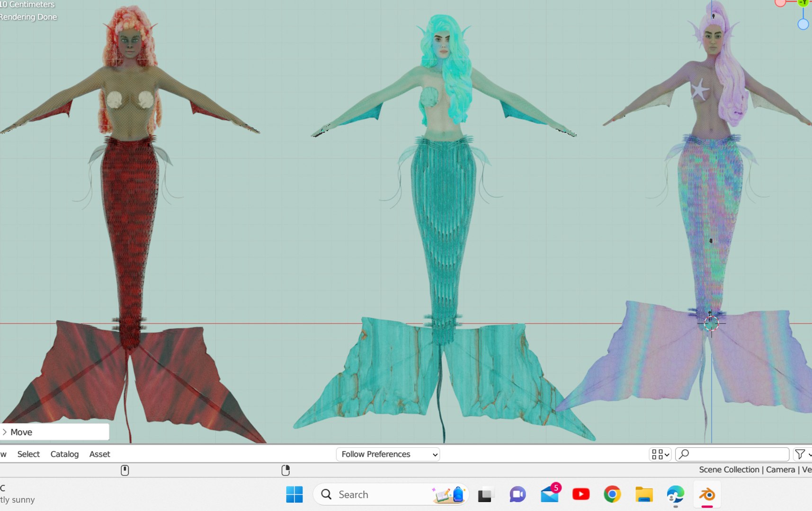This screenshot has height=511, width=812.
Task: Click the 'Rendering Done' status text
Action: tap(28, 17)
